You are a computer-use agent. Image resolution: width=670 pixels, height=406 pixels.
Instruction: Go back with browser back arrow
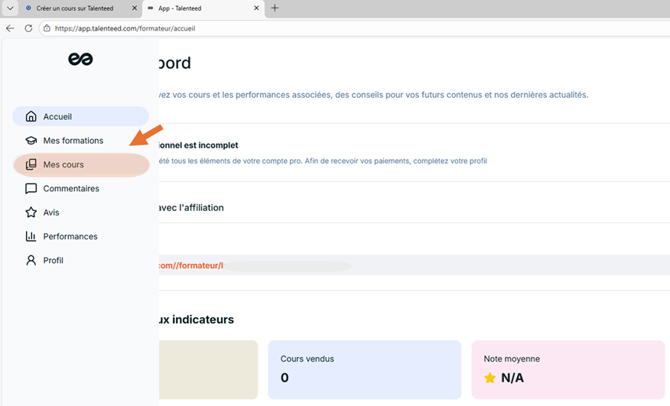click(10, 28)
